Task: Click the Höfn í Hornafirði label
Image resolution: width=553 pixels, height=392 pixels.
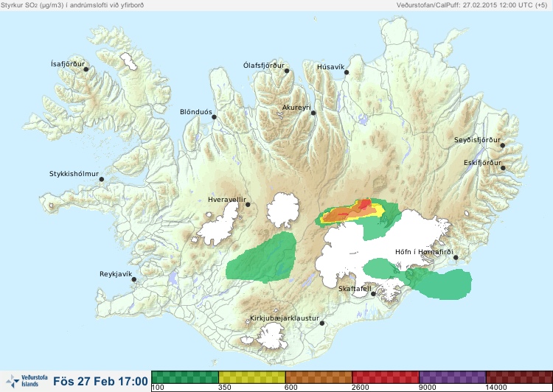Action: click(424, 252)
